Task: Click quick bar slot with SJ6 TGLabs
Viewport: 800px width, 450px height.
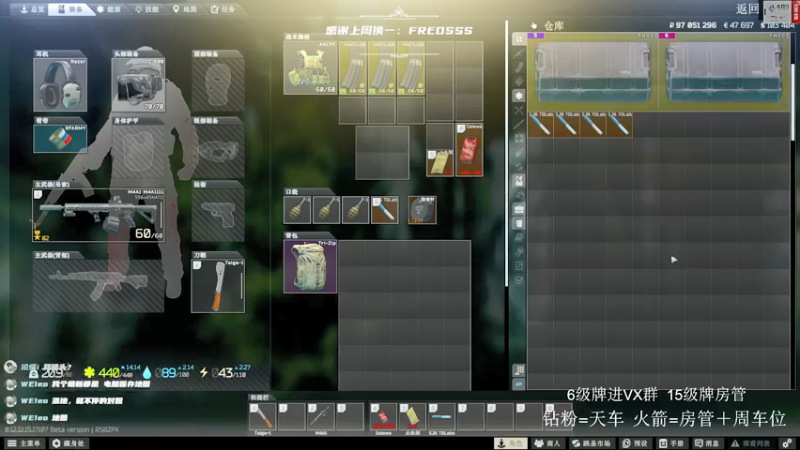Action: coord(442,416)
